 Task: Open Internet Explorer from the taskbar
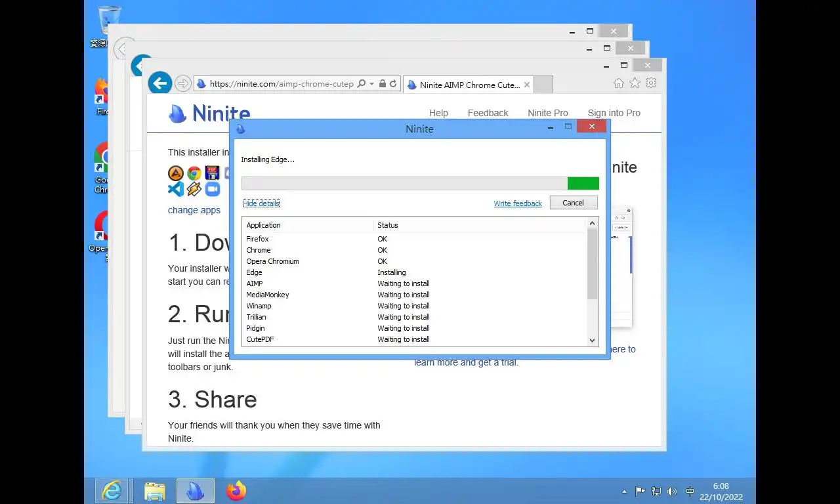coord(112,490)
